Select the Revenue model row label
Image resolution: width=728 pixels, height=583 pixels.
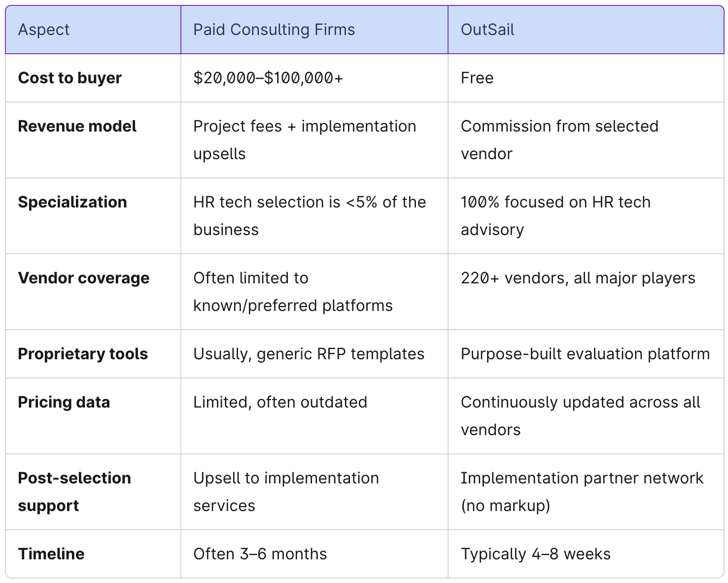77,126
